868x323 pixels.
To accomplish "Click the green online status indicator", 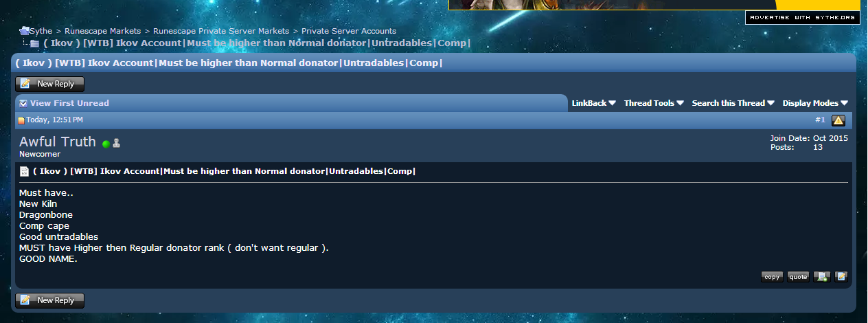I will (106, 144).
